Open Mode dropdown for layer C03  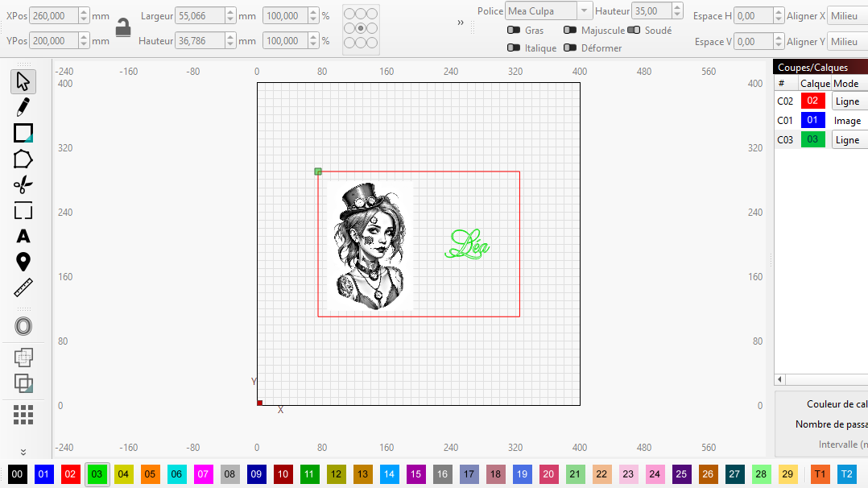tap(849, 140)
